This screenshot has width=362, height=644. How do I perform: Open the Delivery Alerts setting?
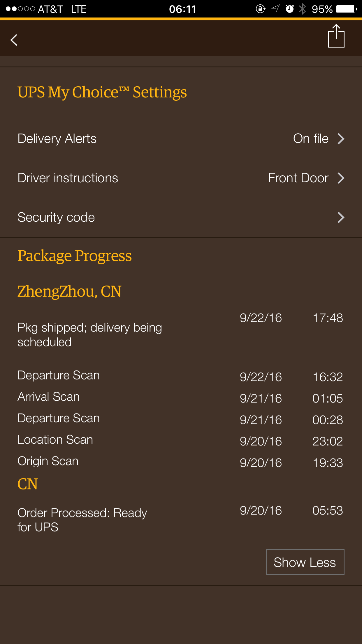pos(57,139)
